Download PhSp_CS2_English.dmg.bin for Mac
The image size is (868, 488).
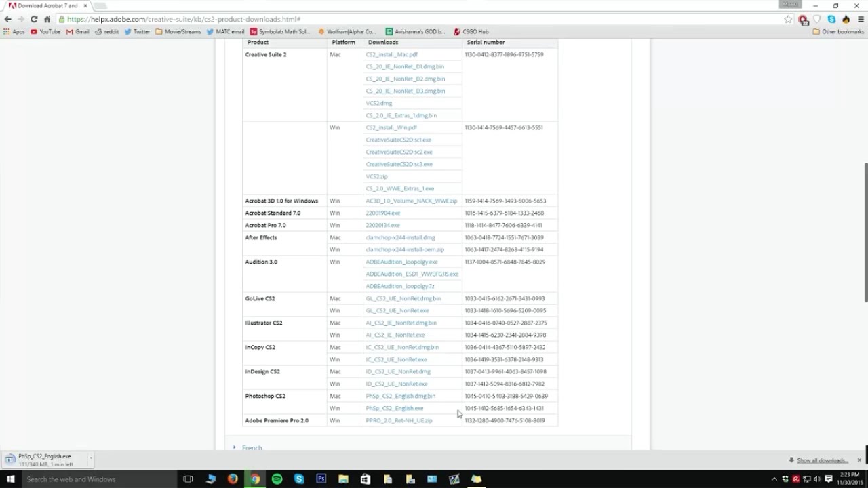pyautogui.click(x=400, y=396)
